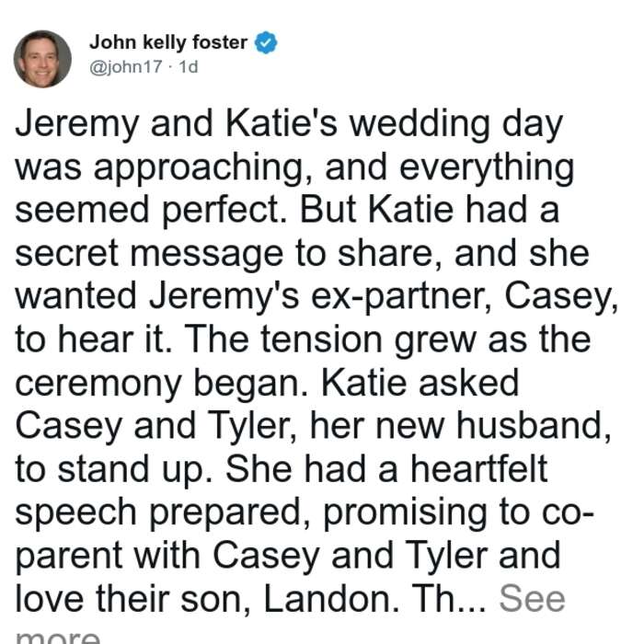Viewport: 644px width, 644px height.
Task: Expand the post with See
Action: tap(532, 598)
